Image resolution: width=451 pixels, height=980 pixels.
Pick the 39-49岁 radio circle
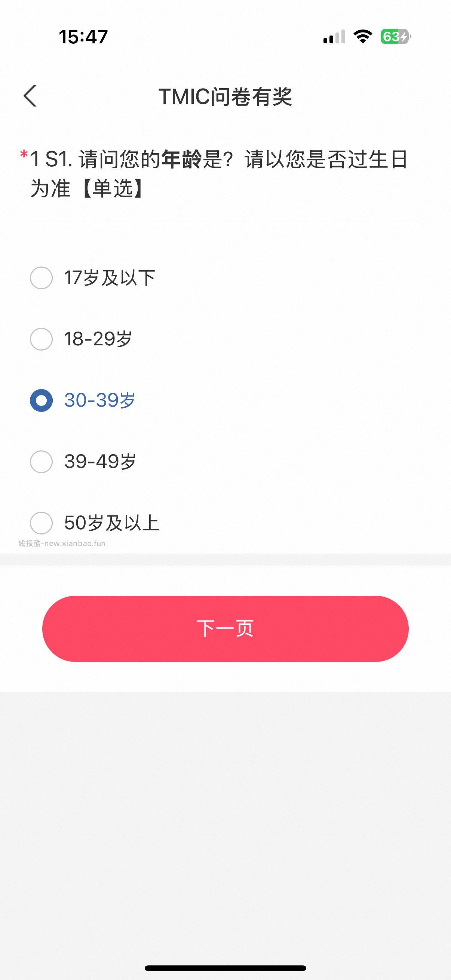click(41, 462)
